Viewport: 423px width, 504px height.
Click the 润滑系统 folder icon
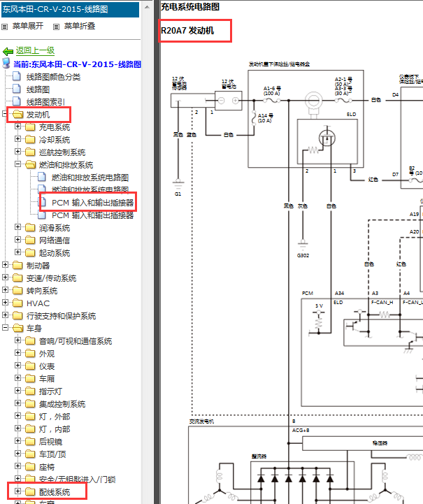pos(30,228)
